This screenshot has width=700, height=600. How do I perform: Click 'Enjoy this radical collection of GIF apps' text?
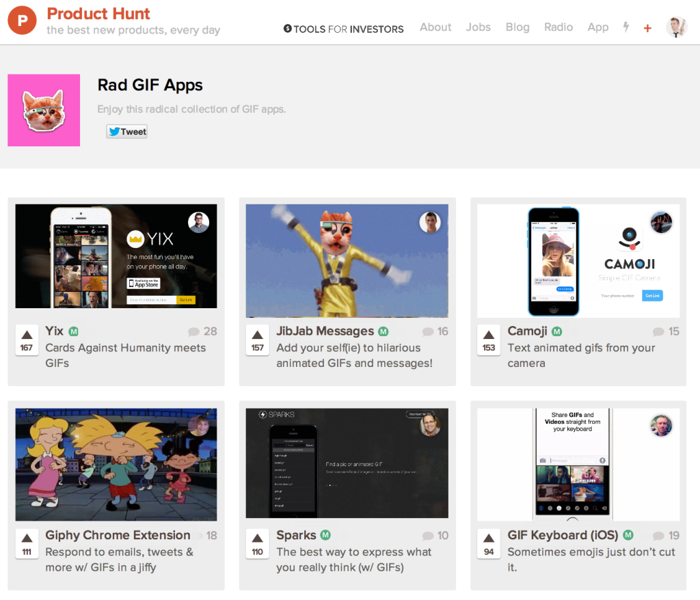coord(191,109)
